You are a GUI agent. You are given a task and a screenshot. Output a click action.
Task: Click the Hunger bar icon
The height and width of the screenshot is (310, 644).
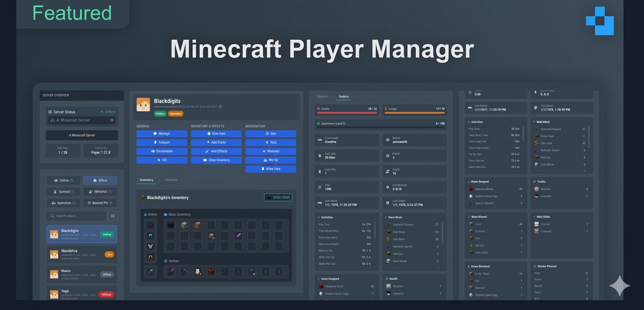click(x=385, y=108)
